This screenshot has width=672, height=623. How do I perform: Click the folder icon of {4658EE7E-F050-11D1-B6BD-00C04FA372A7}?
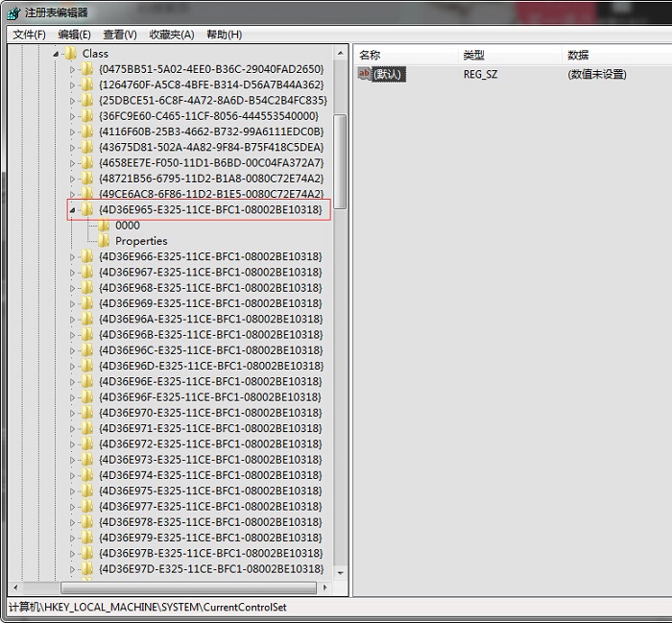click(x=87, y=163)
